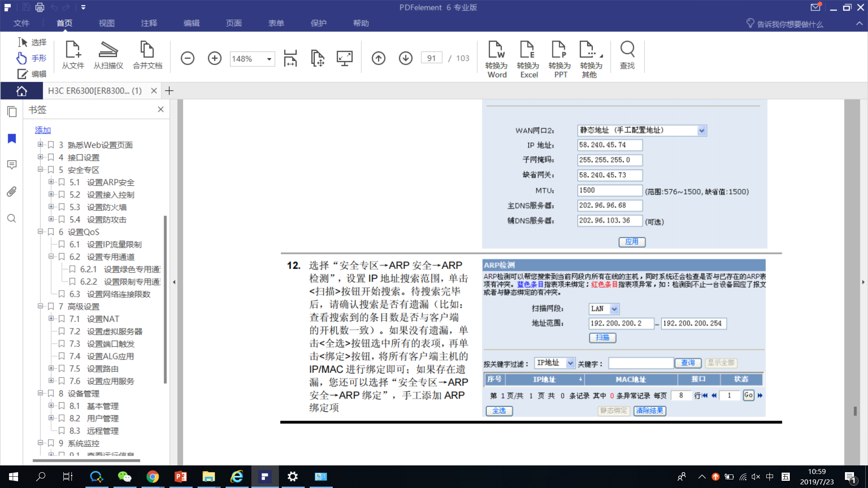Select the Hand tool mode
868x488 pixels.
[x=32, y=58]
